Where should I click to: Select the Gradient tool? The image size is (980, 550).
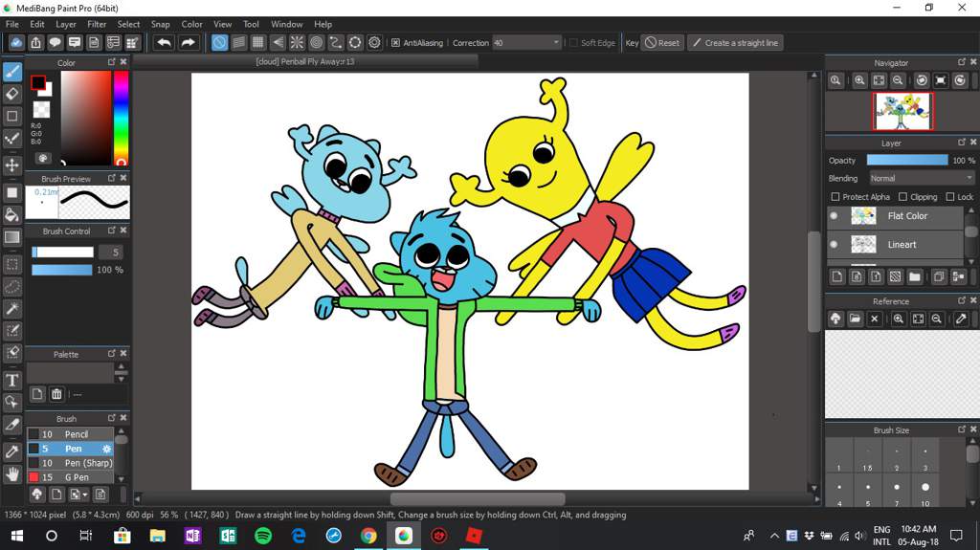point(11,237)
